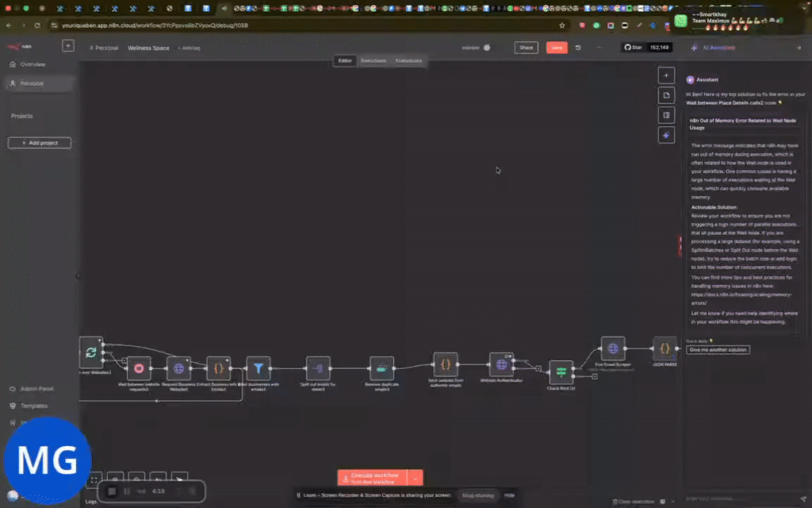
Task: Click Clear execution in the logs bar
Action: [633, 502]
